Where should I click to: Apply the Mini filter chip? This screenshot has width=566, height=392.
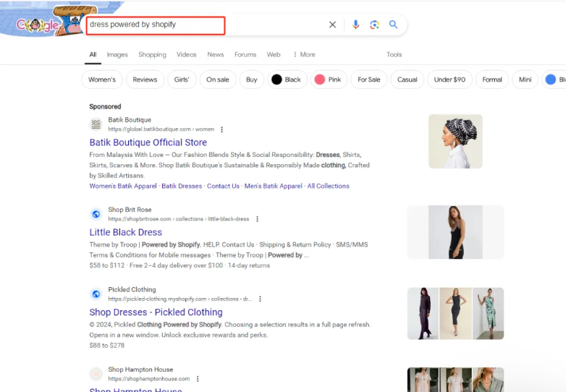pos(525,80)
